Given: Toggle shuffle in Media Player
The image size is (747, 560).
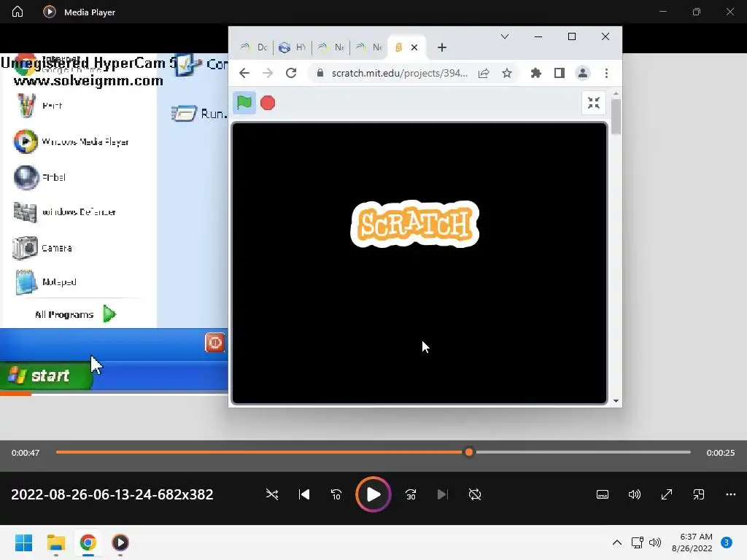Looking at the screenshot, I should [x=272, y=494].
